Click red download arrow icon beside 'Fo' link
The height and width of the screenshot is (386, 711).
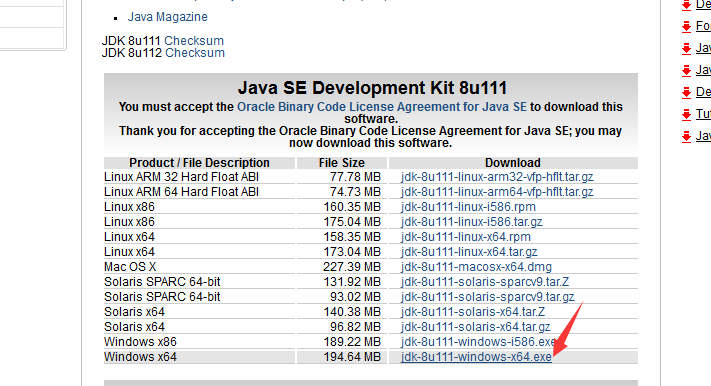click(x=686, y=27)
